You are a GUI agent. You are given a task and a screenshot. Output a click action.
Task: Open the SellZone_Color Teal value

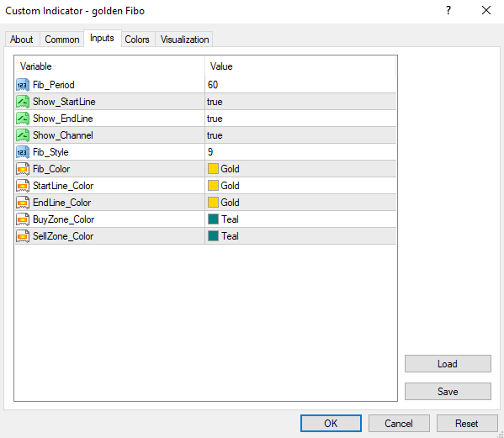pos(300,236)
